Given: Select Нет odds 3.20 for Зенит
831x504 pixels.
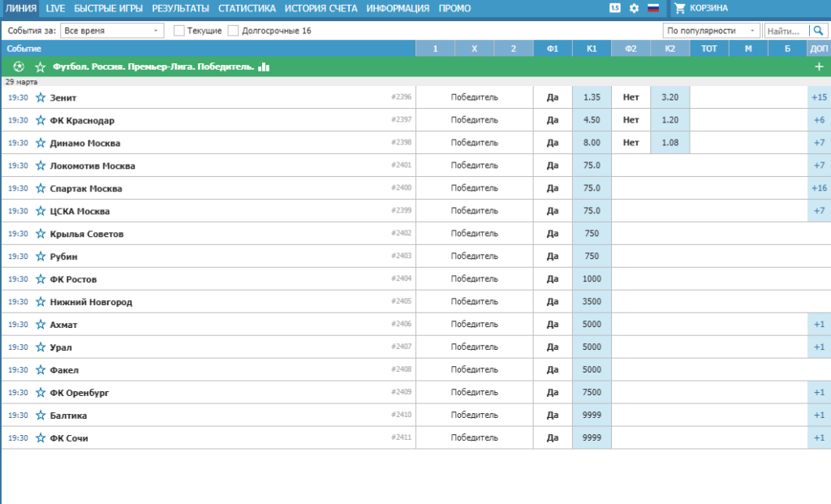Looking at the screenshot, I should (x=670, y=97).
